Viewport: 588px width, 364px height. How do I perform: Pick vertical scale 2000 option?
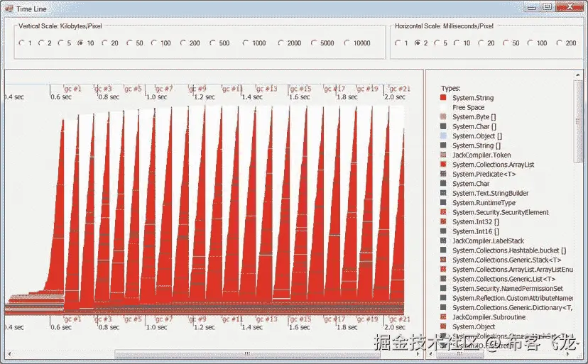[281, 43]
